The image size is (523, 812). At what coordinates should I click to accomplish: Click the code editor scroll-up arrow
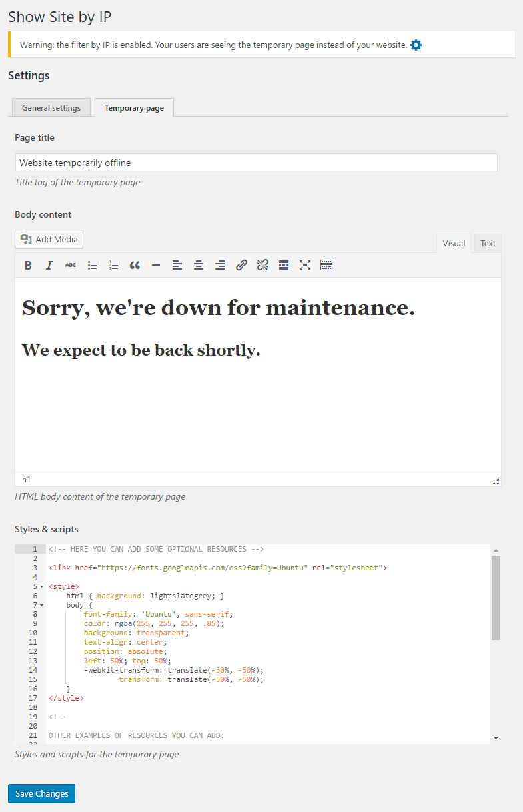pyautogui.click(x=496, y=550)
